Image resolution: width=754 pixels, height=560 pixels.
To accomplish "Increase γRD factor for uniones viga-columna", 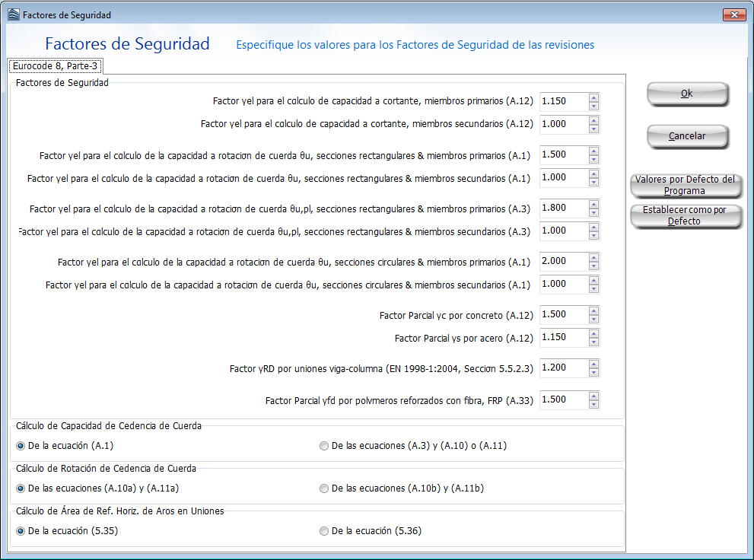I will pyautogui.click(x=593, y=363).
